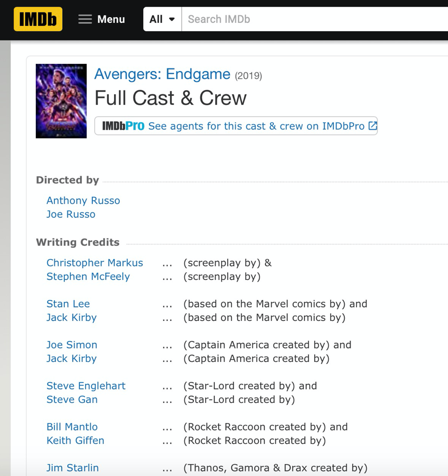Click the IMDb logo
The width and height of the screenshot is (448, 476).
click(x=38, y=19)
